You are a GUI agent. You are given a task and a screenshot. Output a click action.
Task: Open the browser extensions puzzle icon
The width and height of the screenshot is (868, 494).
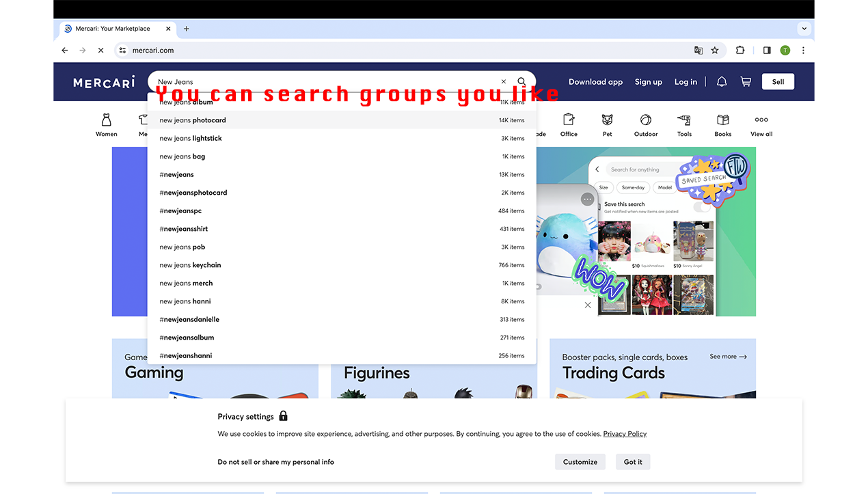click(740, 50)
